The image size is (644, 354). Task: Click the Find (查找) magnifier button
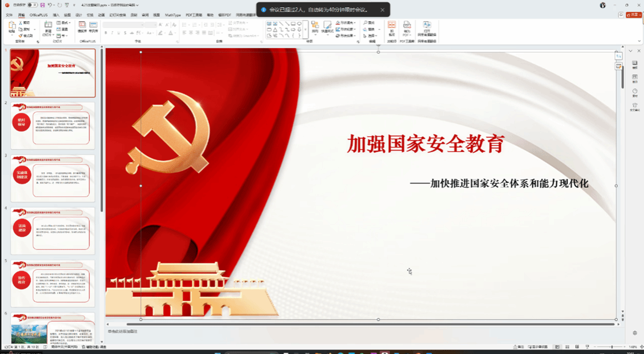pos(369,23)
